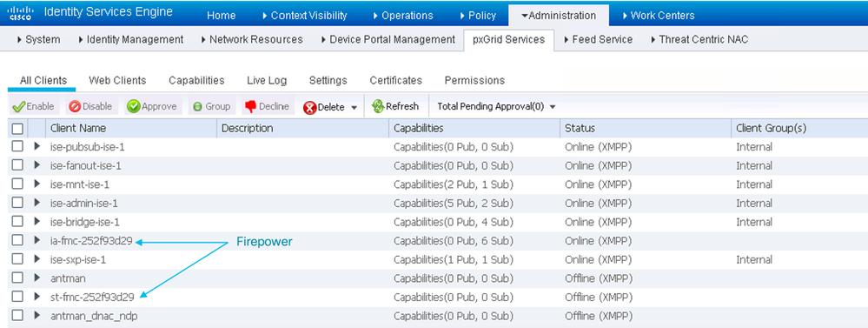Select the ise-mnt-ise-1 checkbox
The height and width of the screenshot is (328, 868).
(x=17, y=184)
